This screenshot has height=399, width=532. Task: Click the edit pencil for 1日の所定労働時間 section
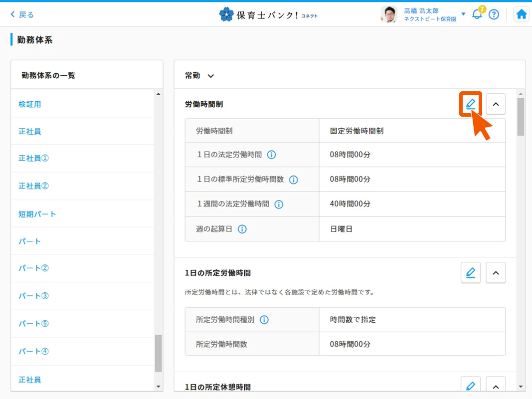pyautogui.click(x=470, y=273)
